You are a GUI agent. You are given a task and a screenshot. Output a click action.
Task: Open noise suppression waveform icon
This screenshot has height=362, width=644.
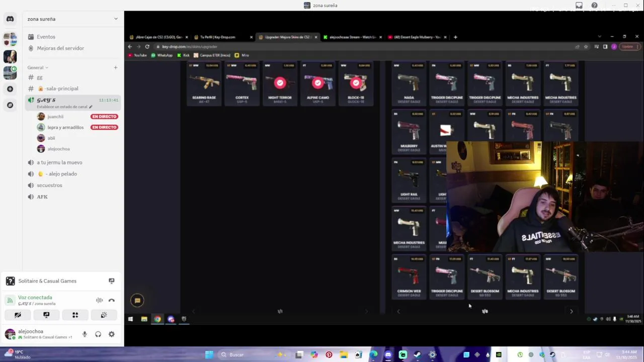(x=100, y=300)
